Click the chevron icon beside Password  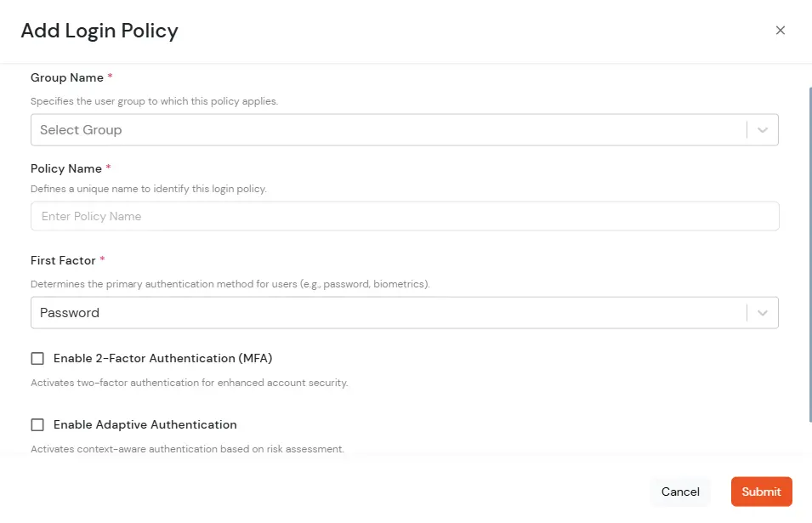point(762,312)
